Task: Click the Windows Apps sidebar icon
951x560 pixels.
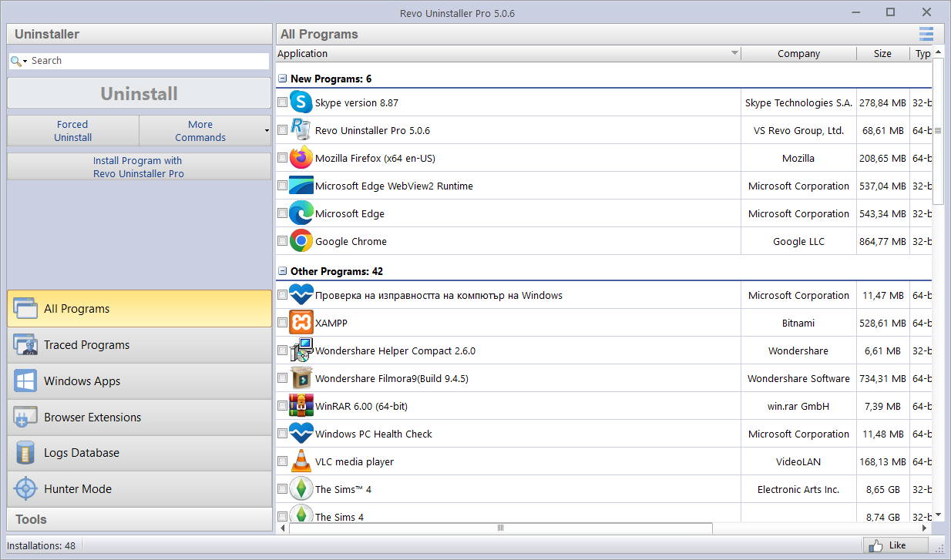Action: [25, 381]
